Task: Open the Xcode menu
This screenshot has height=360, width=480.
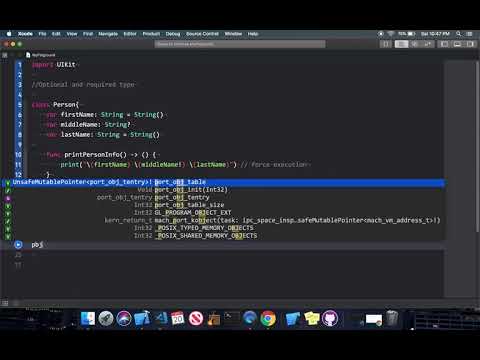Action: pos(25,34)
